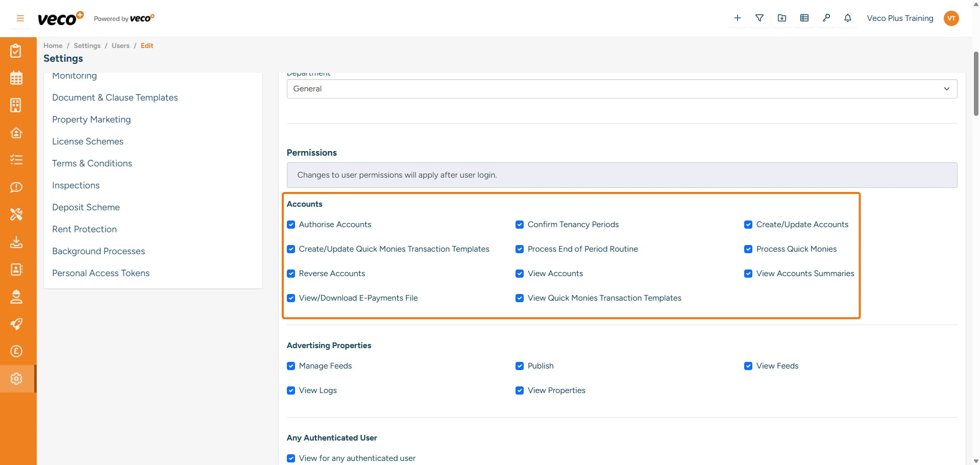Open calendar icon in left sidebar

[x=16, y=78]
